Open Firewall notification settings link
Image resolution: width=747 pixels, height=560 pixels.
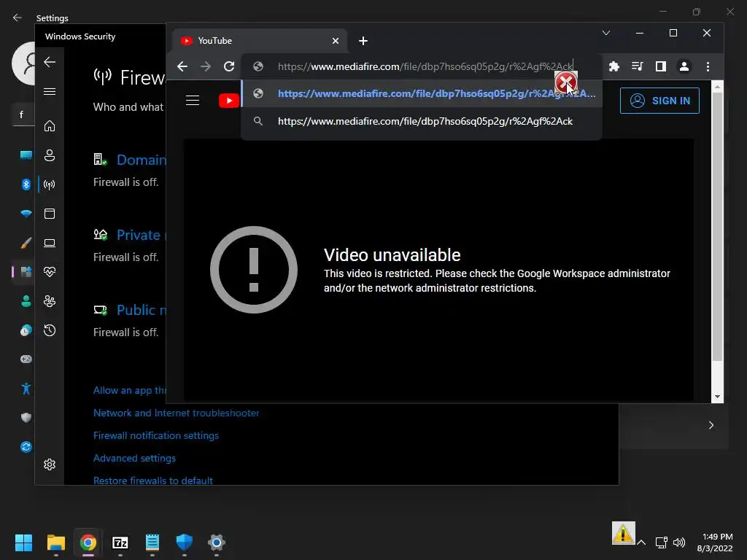point(156,435)
